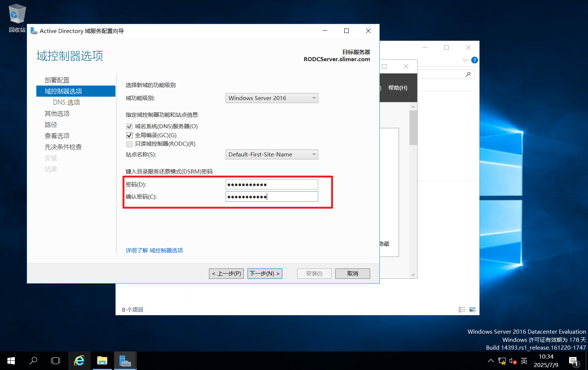Viewport: 588px width, 370px height.
Task: Open the muted volume tray icon
Action: [513, 361]
